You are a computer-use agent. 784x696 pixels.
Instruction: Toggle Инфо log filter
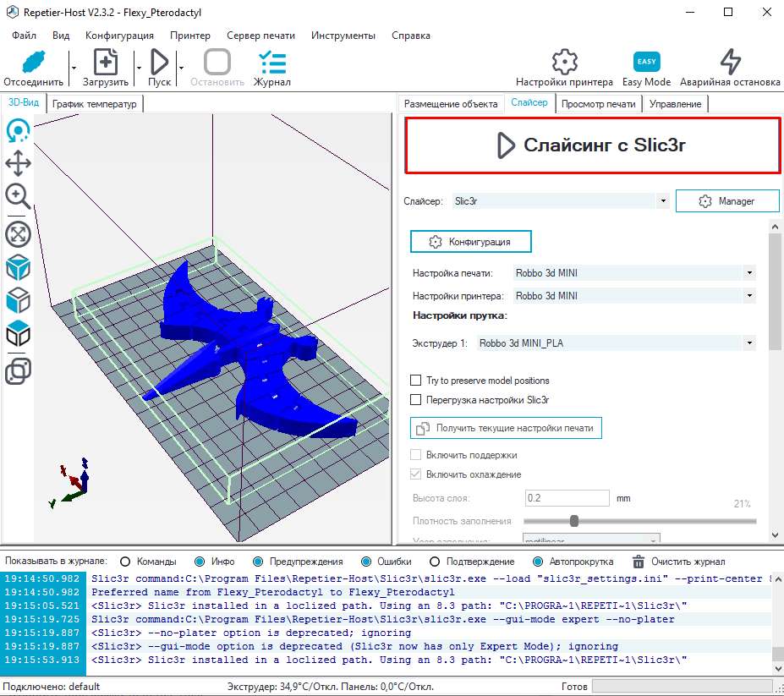click(x=200, y=562)
